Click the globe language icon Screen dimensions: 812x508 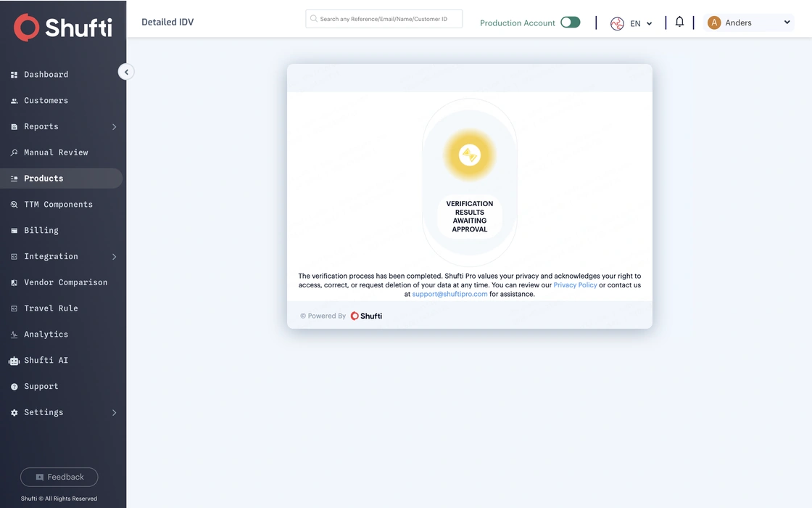[617, 23]
